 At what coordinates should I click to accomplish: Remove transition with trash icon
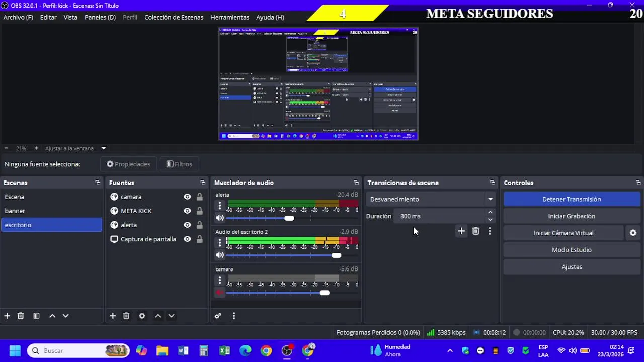coord(475,231)
